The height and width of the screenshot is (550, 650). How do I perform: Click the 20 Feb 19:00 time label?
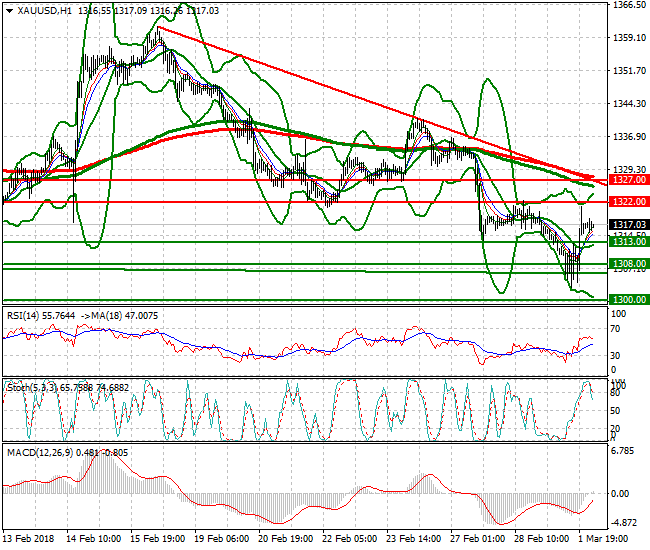[286, 539]
